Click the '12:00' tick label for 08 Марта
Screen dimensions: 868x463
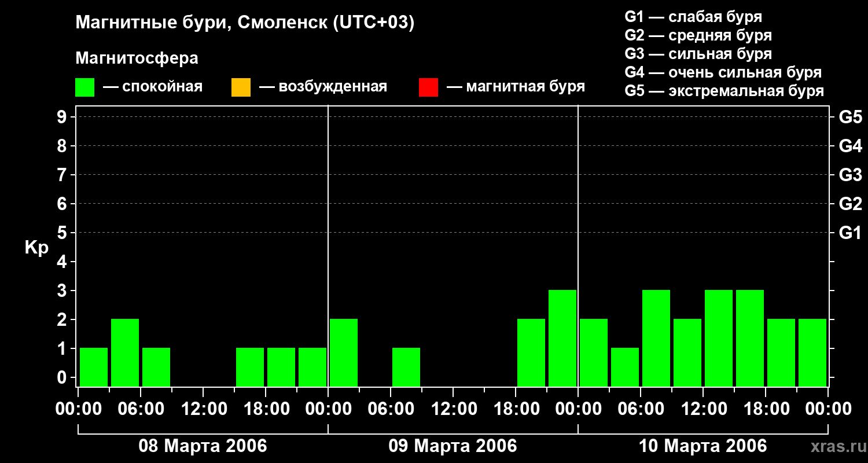[203, 409]
